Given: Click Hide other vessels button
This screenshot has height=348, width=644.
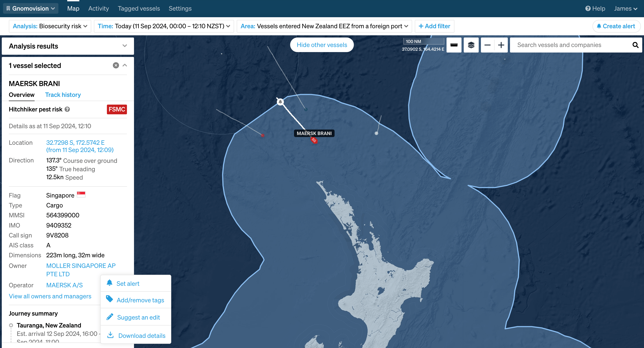Looking at the screenshot, I should 322,45.
